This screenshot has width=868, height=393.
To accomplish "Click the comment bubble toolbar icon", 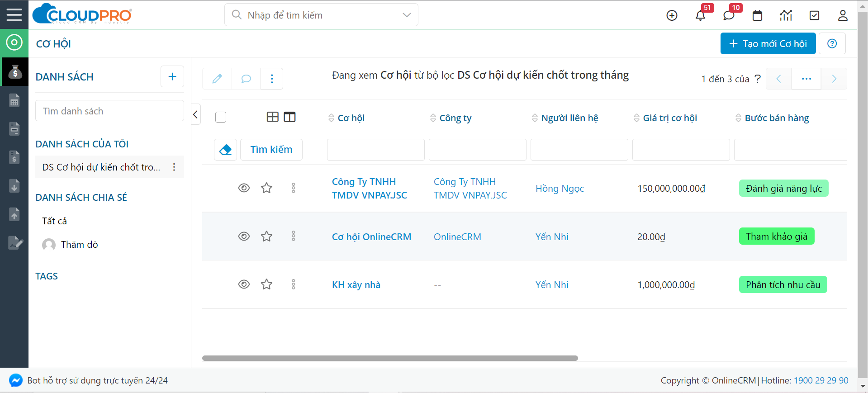I will coord(246,79).
